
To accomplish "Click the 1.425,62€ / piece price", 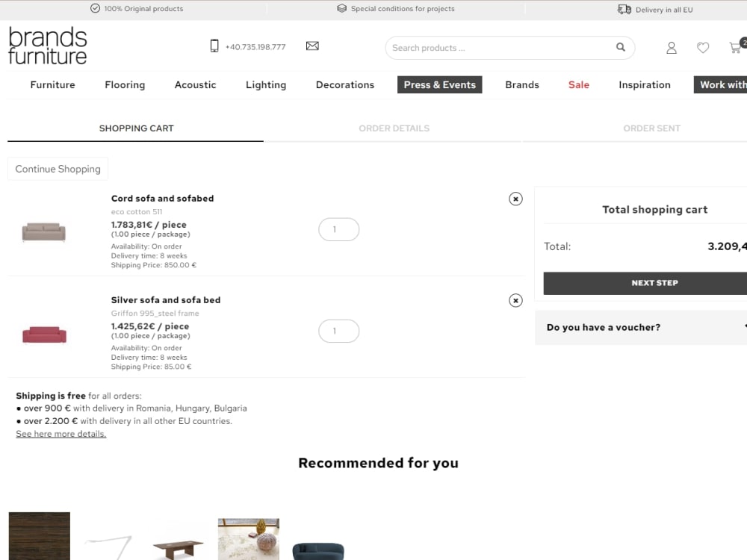I will [x=150, y=326].
